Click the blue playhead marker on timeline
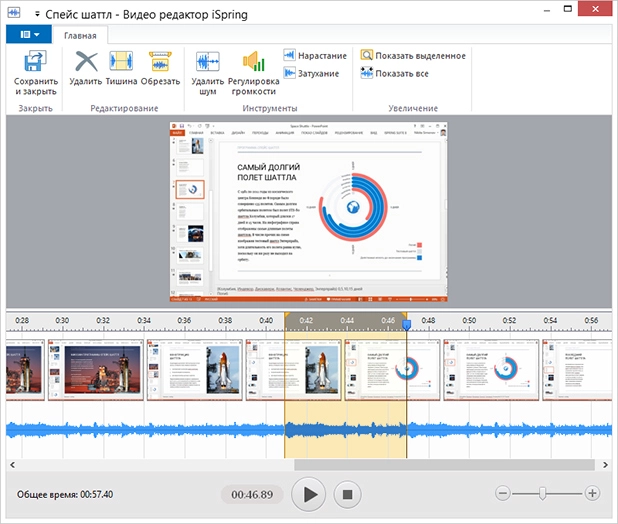The image size is (618, 524). pos(406,324)
